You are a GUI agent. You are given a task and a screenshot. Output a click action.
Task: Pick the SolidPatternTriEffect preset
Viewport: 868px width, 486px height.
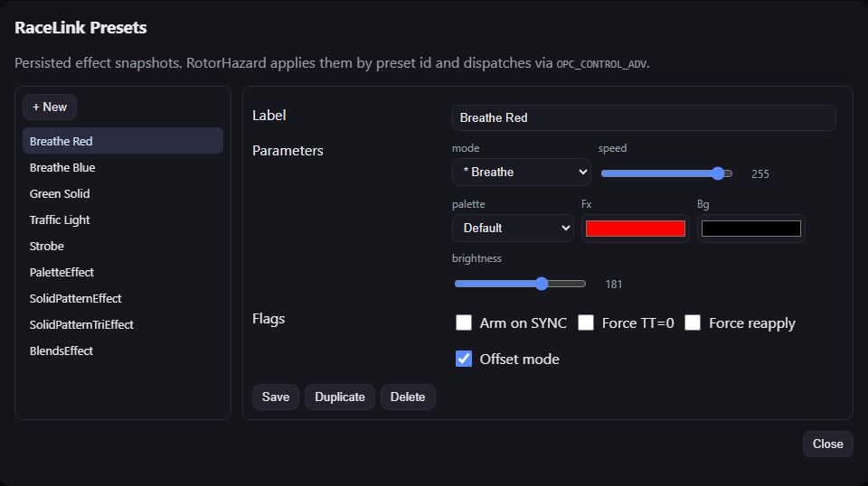(x=123, y=324)
